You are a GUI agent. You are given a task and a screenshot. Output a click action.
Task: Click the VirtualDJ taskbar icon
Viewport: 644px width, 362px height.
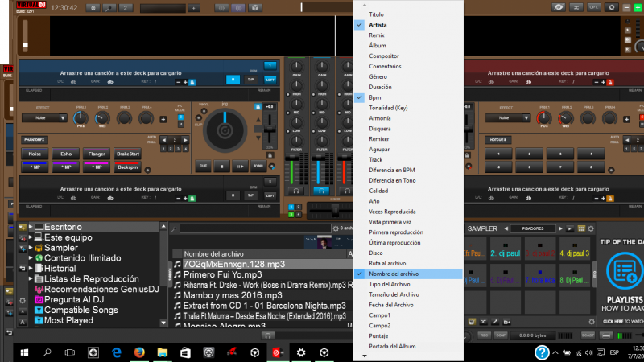pos(278,352)
